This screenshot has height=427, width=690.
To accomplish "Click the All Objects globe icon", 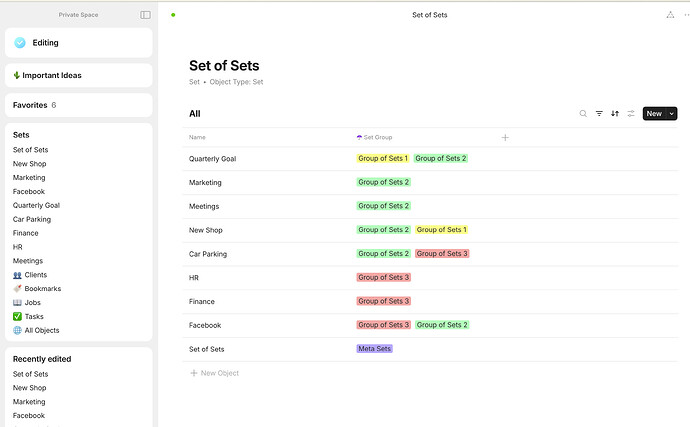I will point(17,331).
